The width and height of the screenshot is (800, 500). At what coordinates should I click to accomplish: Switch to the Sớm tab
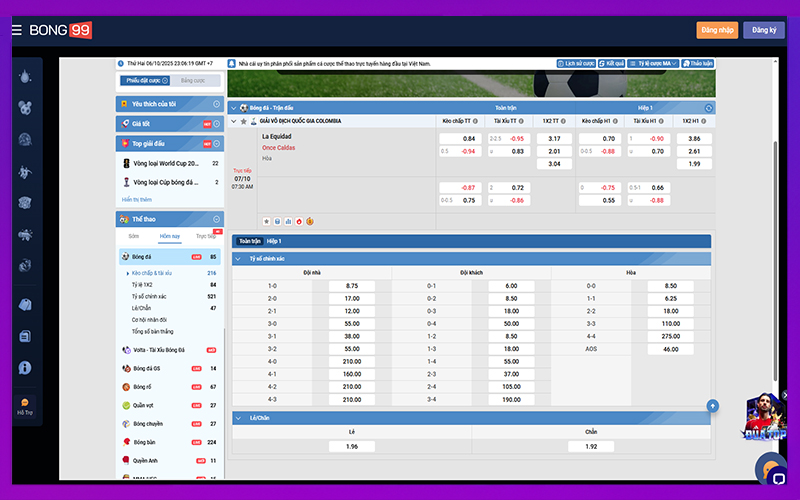[x=134, y=236]
